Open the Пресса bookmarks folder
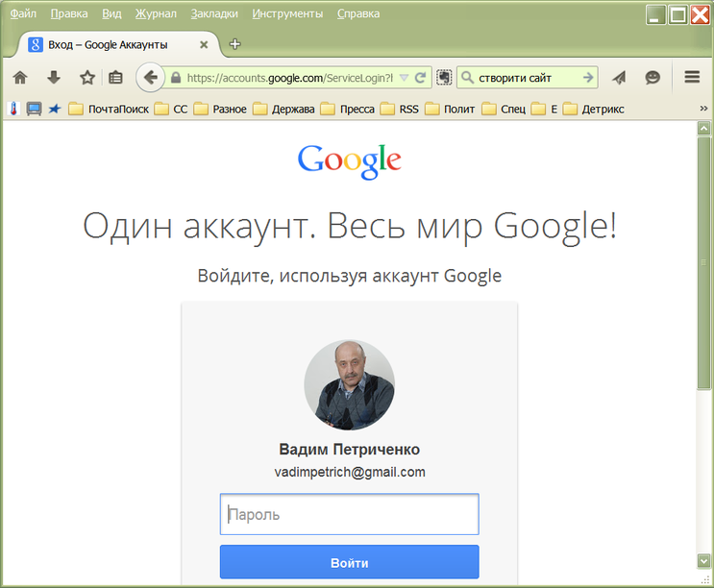The height and width of the screenshot is (588, 714). point(348,110)
